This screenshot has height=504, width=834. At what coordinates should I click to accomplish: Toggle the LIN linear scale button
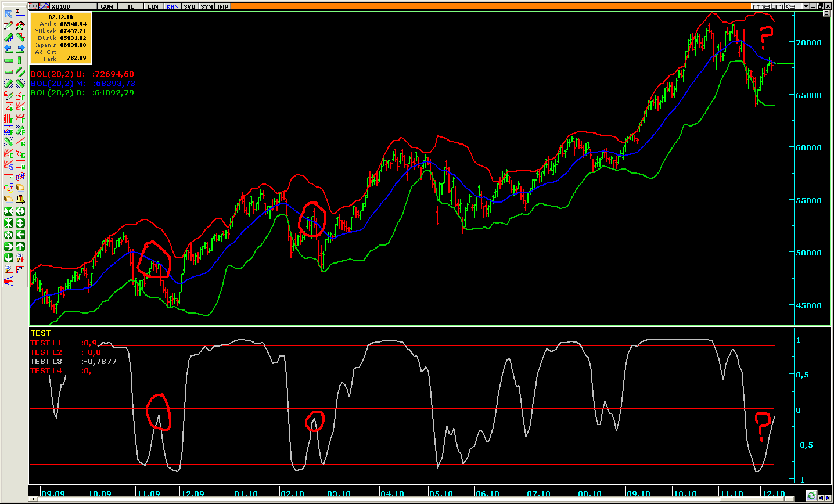(153, 6)
